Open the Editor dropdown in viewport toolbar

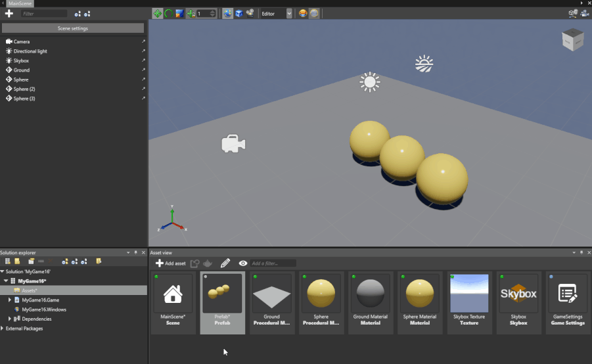coord(276,13)
